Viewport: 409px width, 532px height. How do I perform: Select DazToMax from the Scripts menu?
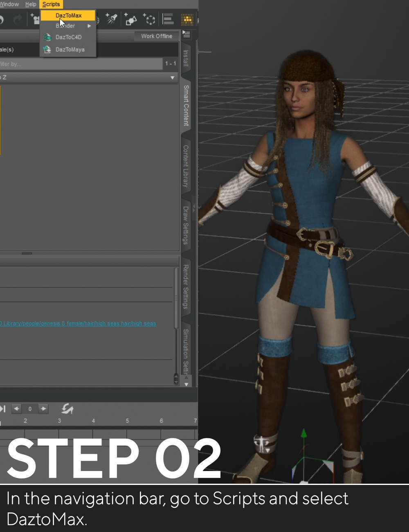(x=68, y=16)
